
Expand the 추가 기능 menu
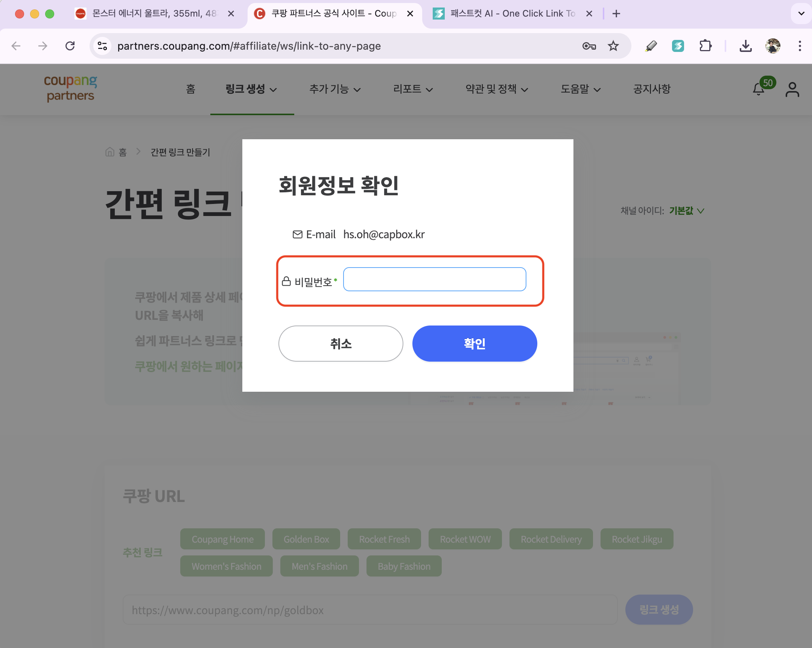click(x=335, y=89)
